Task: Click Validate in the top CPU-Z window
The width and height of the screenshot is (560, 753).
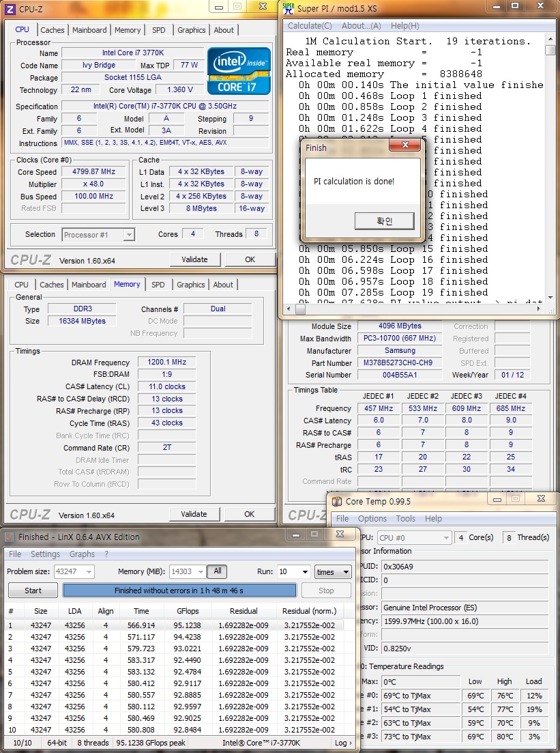Action: [x=194, y=259]
